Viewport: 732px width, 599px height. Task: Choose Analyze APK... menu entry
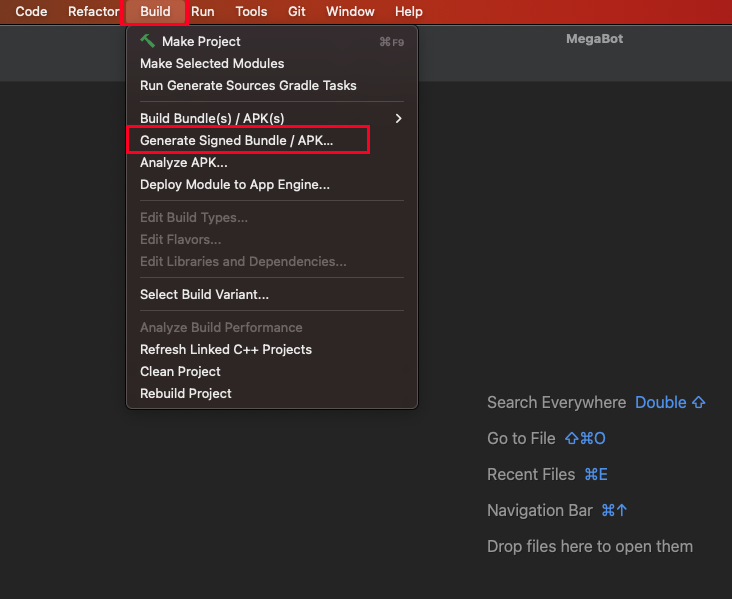(272, 162)
